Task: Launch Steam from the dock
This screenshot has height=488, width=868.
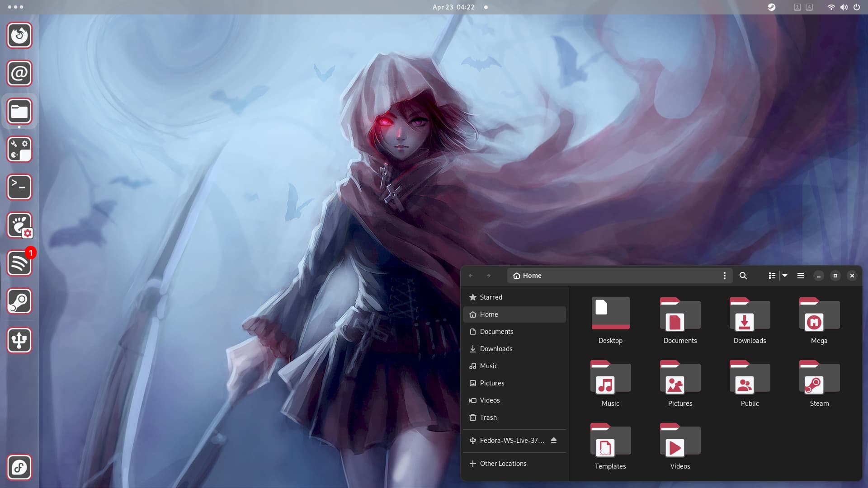Action: (x=19, y=301)
